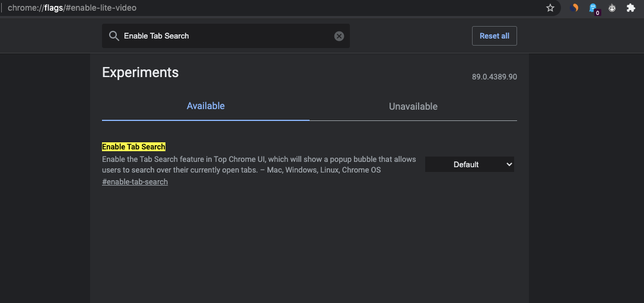This screenshot has width=644, height=303.
Task: Click the Ghostery badge counter showing 0
Action: (597, 12)
